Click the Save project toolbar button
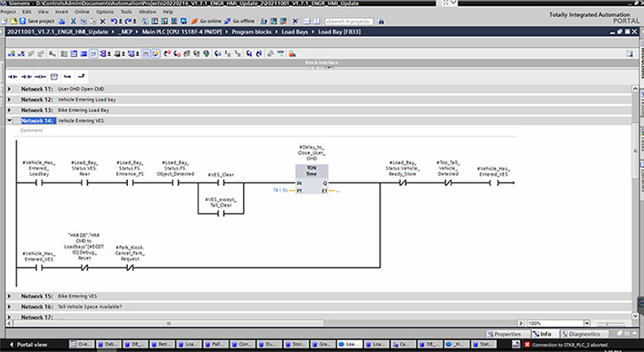The height and width of the screenshot is (352, 644). point(32,20)
